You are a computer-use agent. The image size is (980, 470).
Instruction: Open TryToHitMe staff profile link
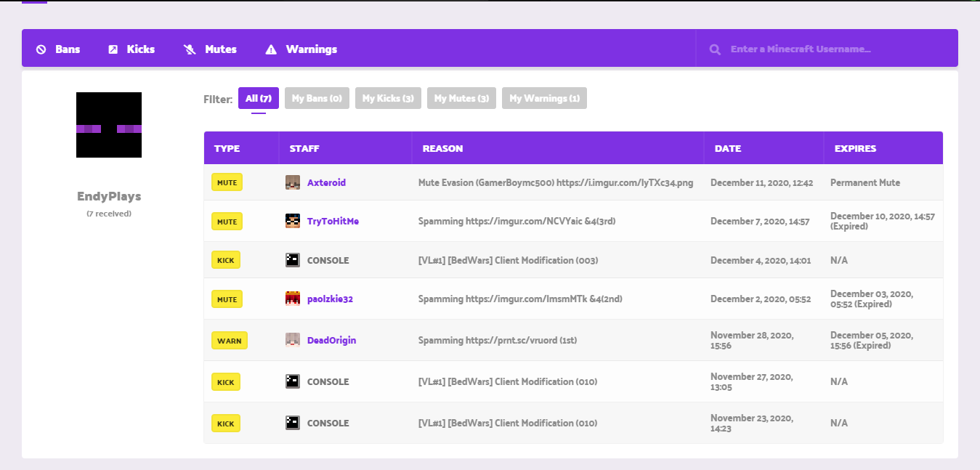[x=333, y=222]
